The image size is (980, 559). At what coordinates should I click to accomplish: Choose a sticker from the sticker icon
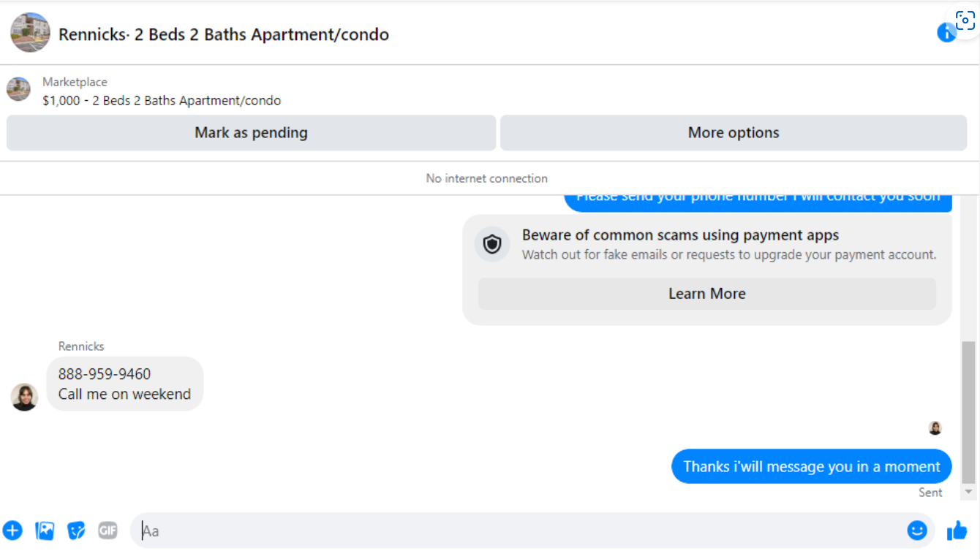tap(76, 531)
